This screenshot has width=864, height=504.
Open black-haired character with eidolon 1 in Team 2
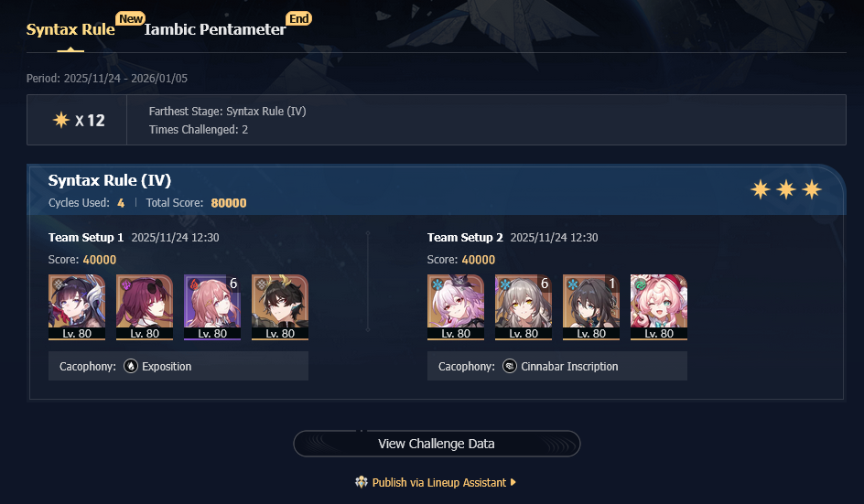(x=591, y=307)
